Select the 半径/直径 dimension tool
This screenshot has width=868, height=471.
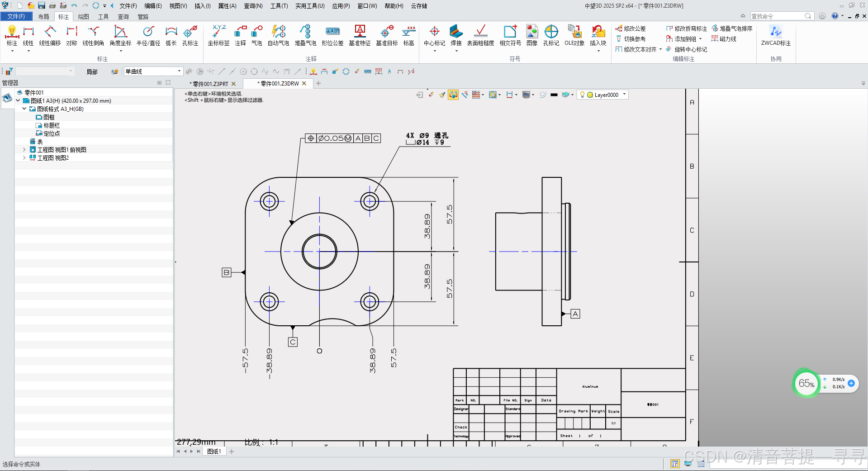(x=148, y=36)
